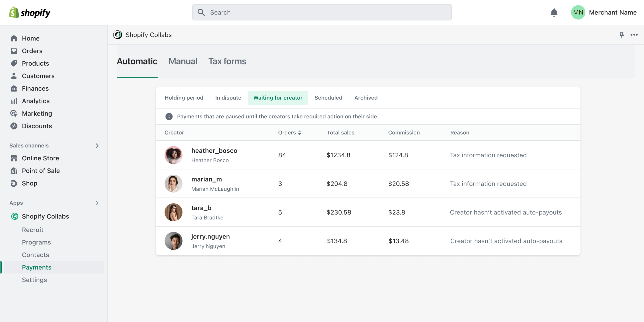
Task: Sort the table by Orders column
Action: point(299,133)
